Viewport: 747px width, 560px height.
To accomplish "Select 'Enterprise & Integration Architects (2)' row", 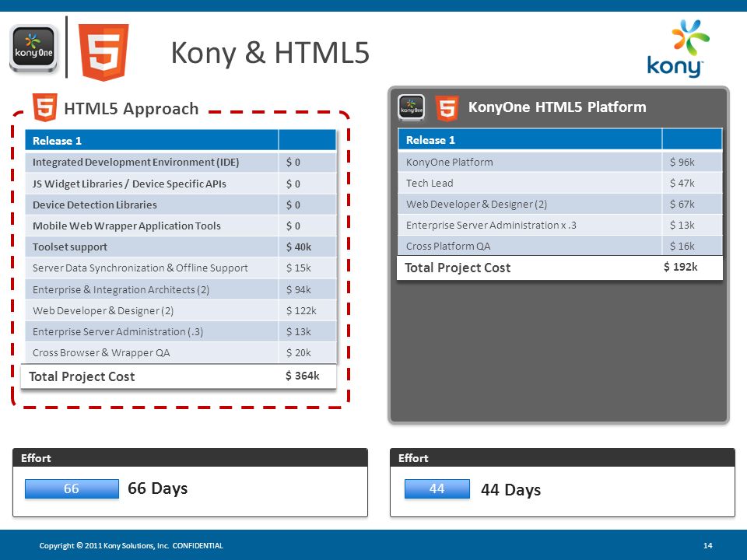I will pyautogui.click(x=181, y=289).
